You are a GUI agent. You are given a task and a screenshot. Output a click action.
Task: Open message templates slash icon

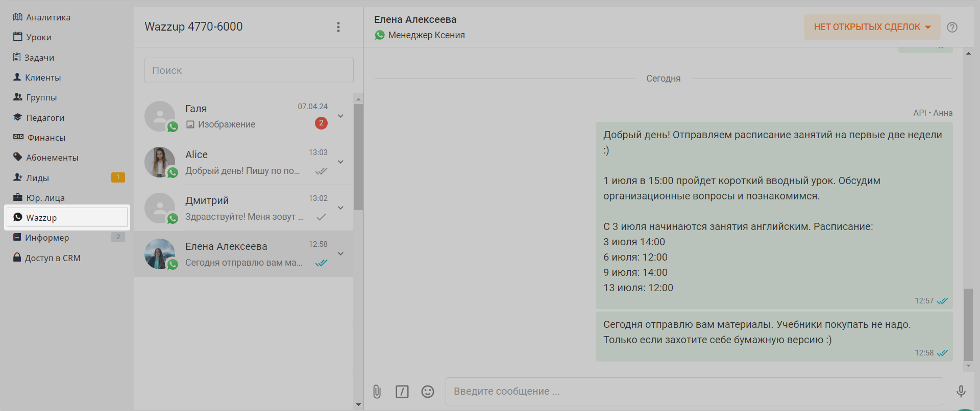pyautogui.click(x=402, y=392)
